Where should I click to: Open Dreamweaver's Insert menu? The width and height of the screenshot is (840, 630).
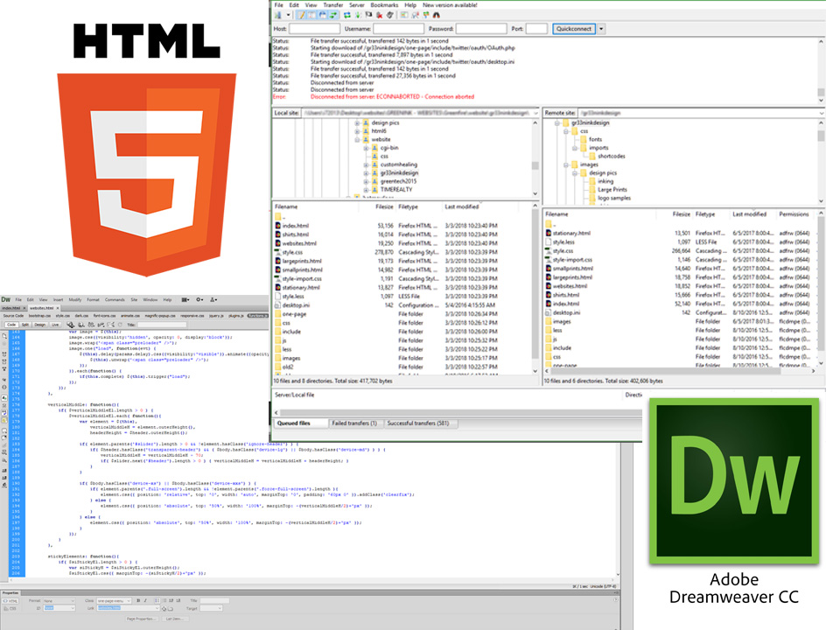tap(58, 300)
